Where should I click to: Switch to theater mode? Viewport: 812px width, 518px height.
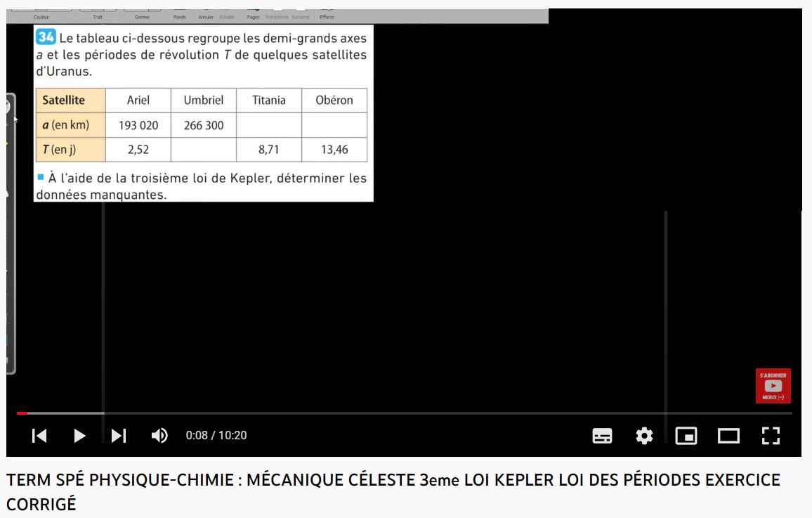[x=728, y=436]
